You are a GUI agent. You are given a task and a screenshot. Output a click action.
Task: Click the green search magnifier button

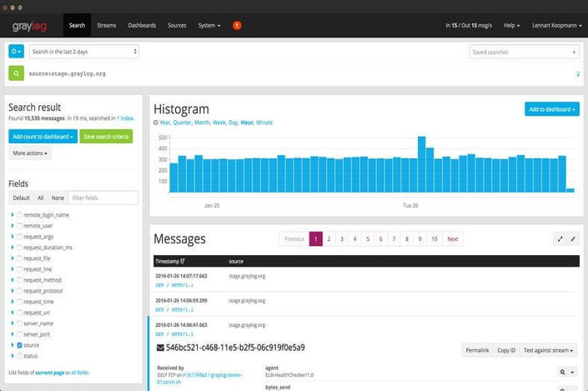tap(16, 73)
